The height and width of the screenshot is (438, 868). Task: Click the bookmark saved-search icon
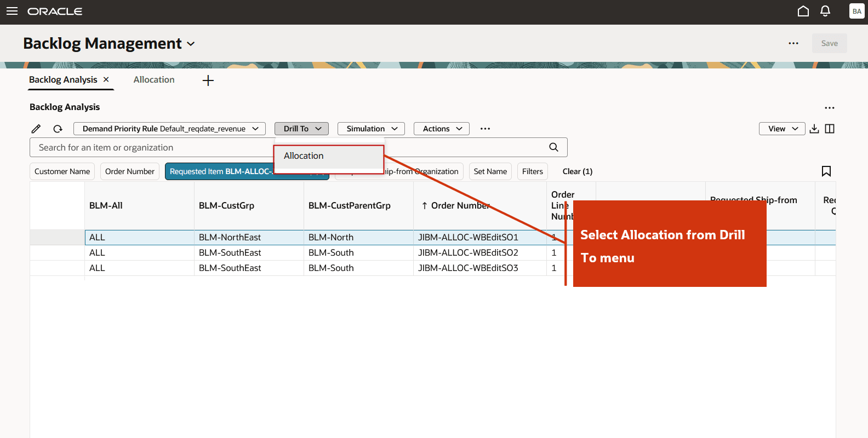click(826, 171)
